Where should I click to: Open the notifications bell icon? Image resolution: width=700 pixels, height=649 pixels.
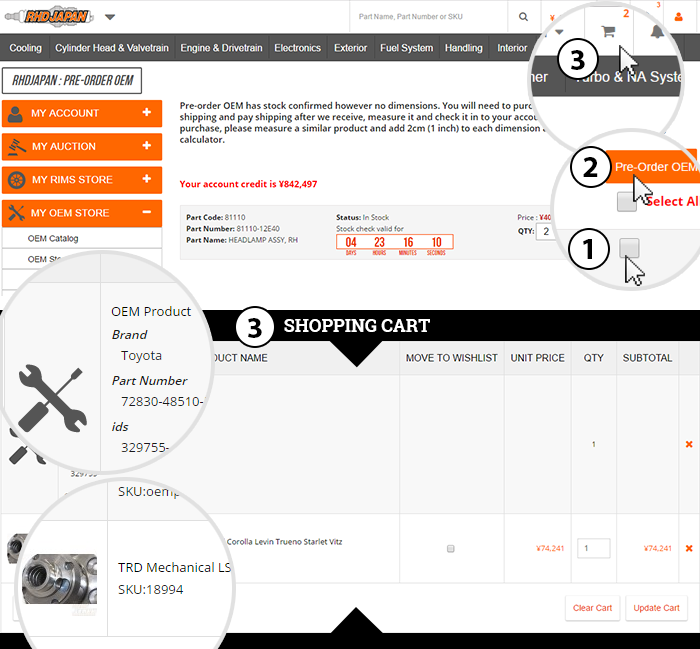[x=657, y=32]
